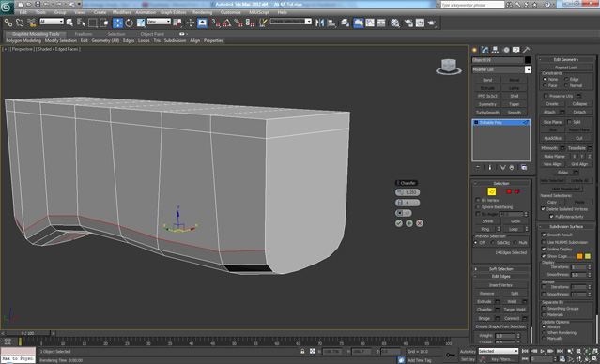Open the Hierarchy panel tab icon
The width and height of the screenshot is (600, 364).
tap(495, 50)
